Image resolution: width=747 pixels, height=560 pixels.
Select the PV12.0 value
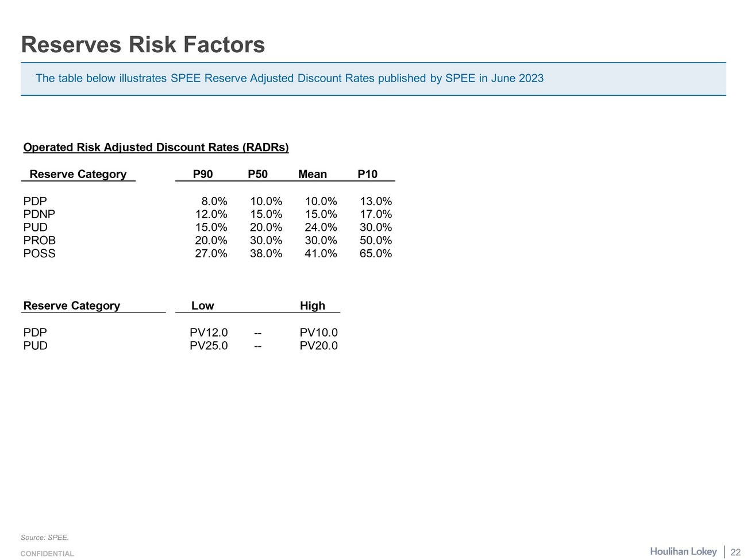pyautogui.click(x=209, y=333)
